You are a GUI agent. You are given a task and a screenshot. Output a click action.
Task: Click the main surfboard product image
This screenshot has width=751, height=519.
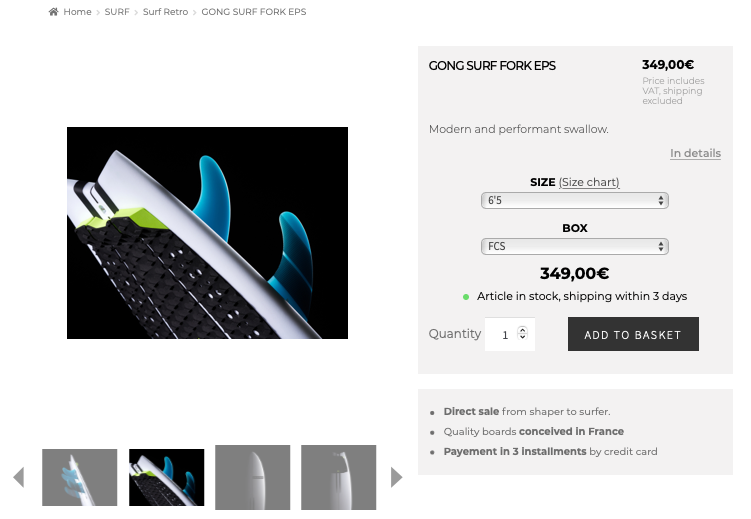[207, 233]
